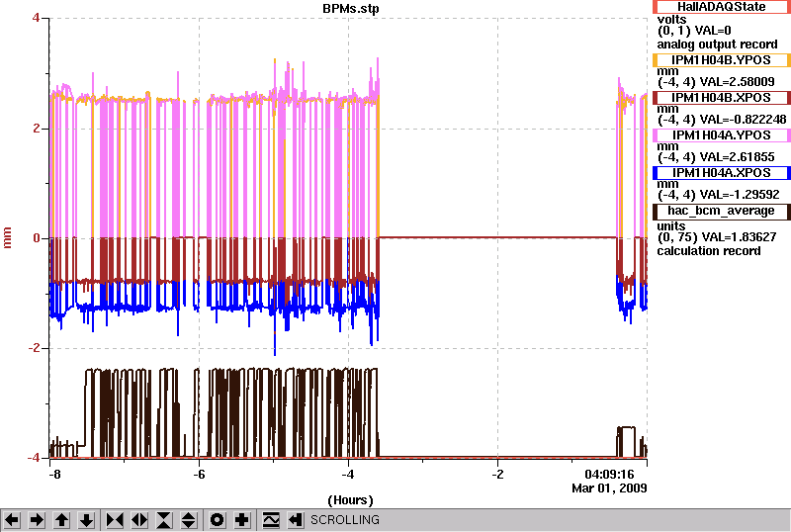Click the circle icon in the toolbar
This screenshot has height=532, width=791.
[218, 520]
